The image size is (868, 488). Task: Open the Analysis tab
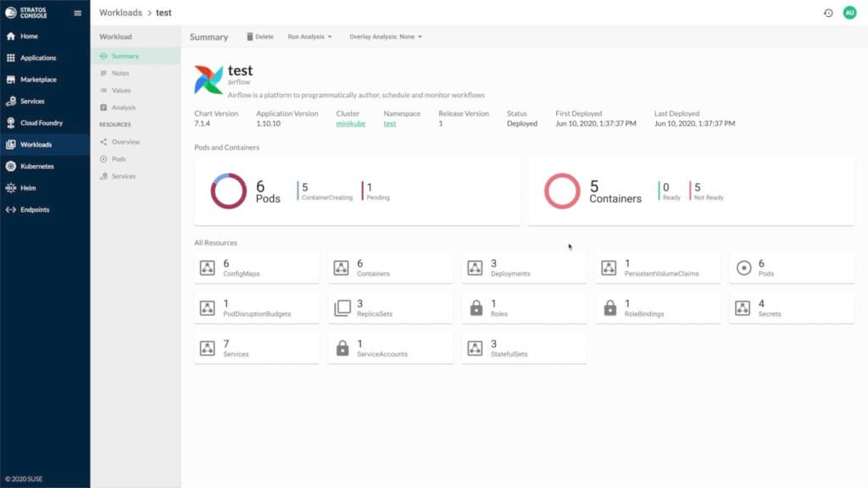click(136, 108)
